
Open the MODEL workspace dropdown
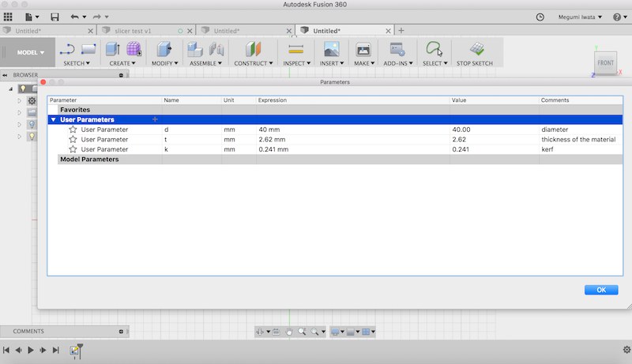pyautogui.click(x=31, y=52)
